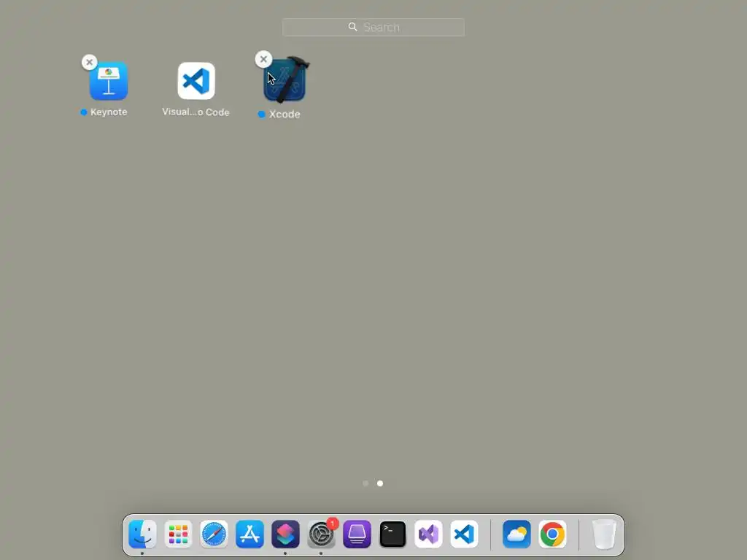
Task: Click the magnifying glass in Search
Action: (352, 27)
